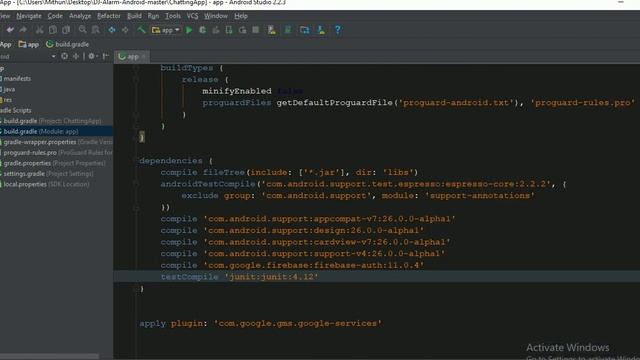This screenshot has height=360, width=640.
Task: Open the Help menu
Action: [241, 16]
